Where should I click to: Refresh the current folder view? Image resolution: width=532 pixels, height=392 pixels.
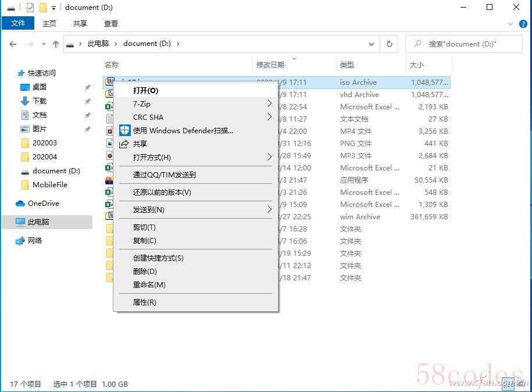tap(390, 44)
